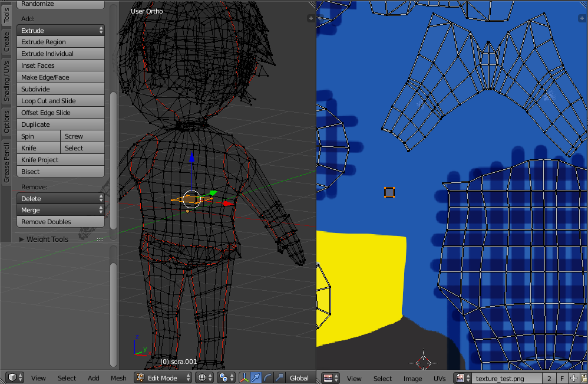
Task: Open the Global orientation dropdown
Action: point(299,378)
